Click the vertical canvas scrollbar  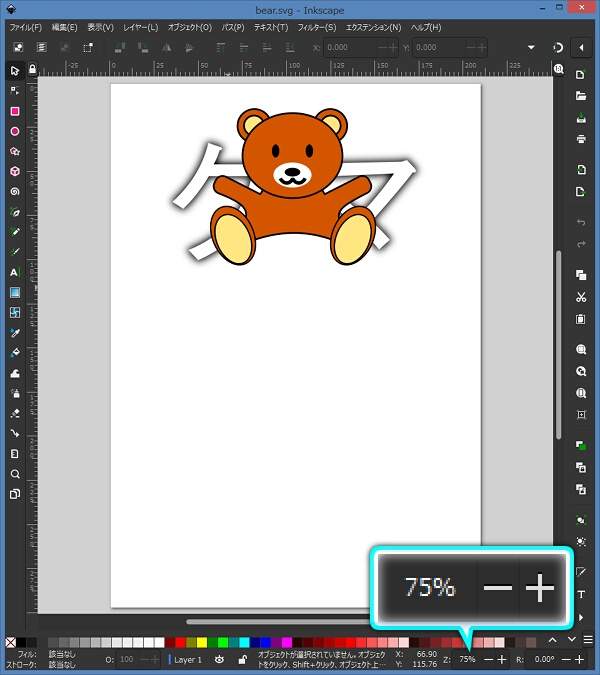(558, 344)
